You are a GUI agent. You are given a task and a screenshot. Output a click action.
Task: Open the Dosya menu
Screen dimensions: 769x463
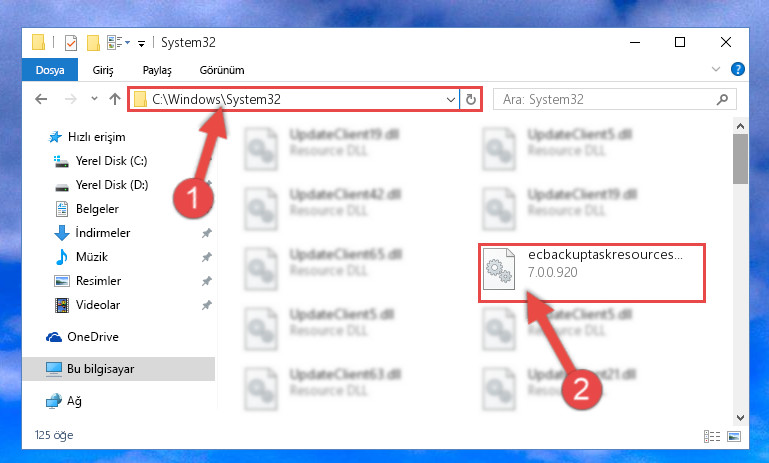point(50,70)
